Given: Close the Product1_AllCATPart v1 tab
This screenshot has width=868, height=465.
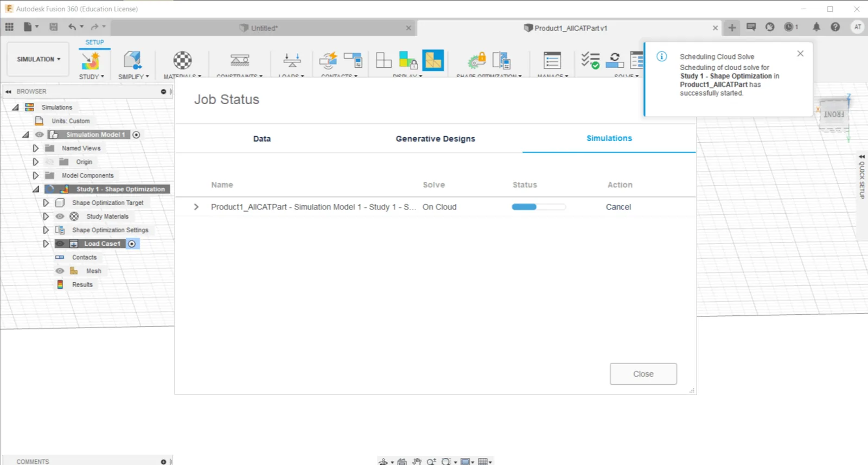Looking at the screenshot, I should (x=715, y=28).
